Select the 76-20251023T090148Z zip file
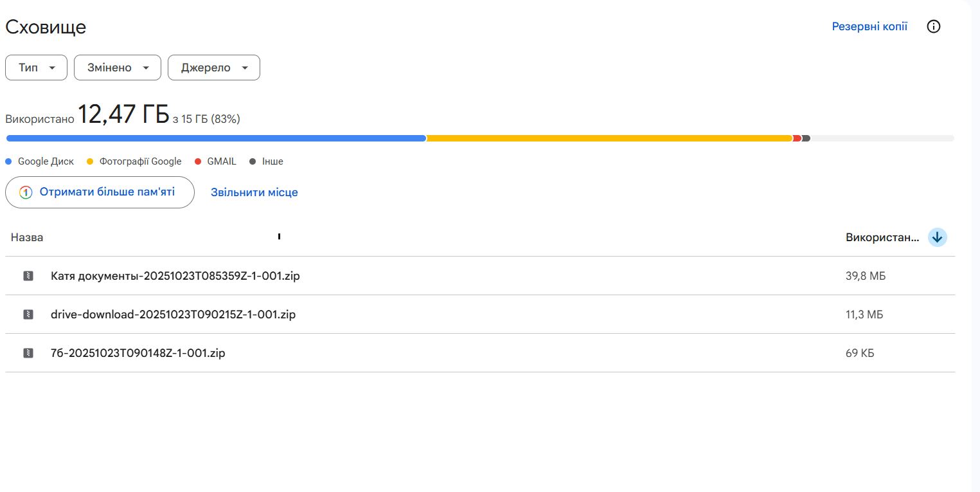This screenshot has width=980, height=492. tap(138, 353)
